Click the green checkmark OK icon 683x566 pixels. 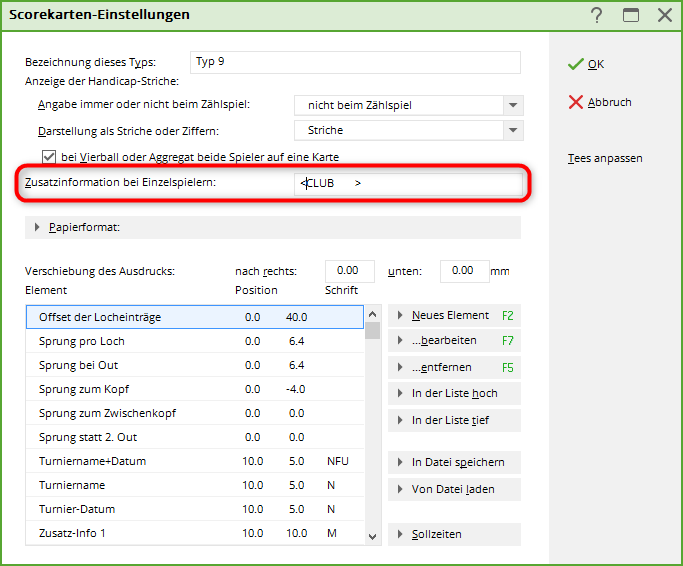(575, 64)
